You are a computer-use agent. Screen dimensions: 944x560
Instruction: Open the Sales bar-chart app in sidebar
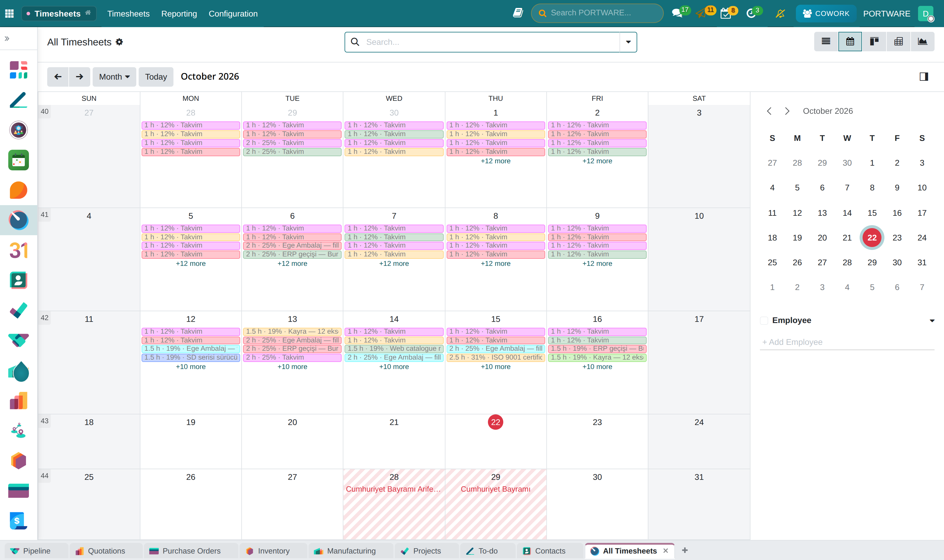(19, 400)
